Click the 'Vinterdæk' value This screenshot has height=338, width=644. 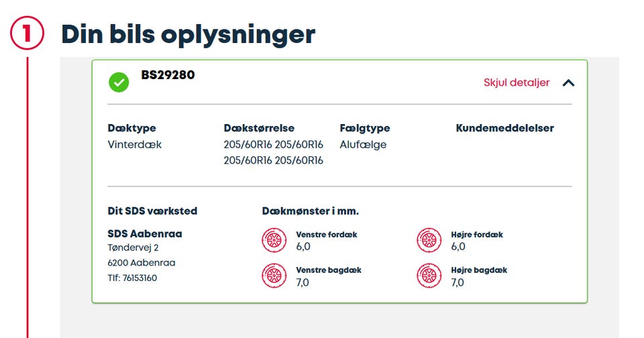134,144
